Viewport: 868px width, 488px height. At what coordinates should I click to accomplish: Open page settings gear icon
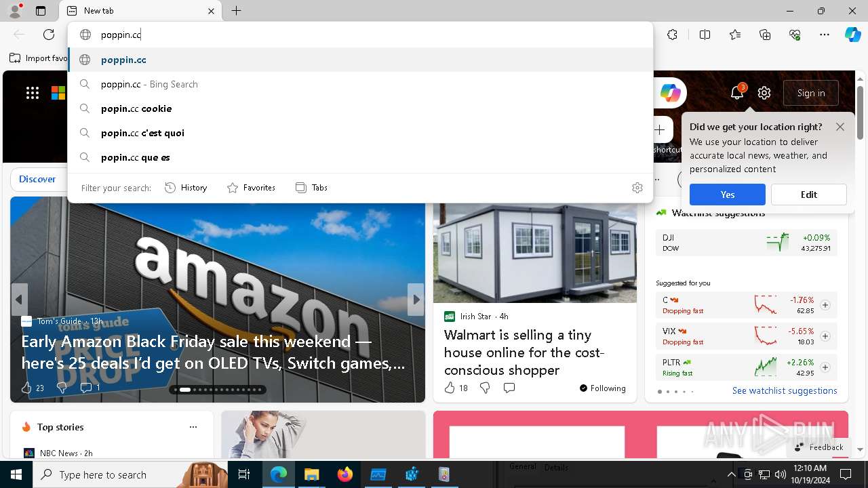point(764,93)
